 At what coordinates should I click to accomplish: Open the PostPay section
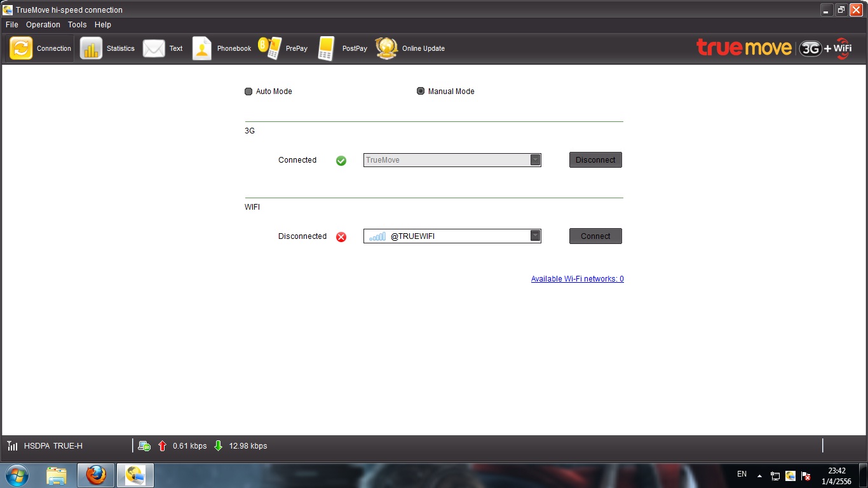[x=342, y=48]
